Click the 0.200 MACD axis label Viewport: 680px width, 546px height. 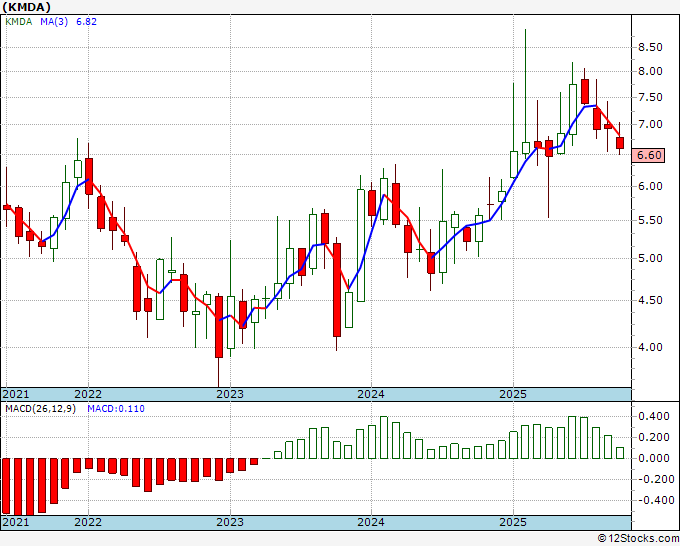coord(654,437)
